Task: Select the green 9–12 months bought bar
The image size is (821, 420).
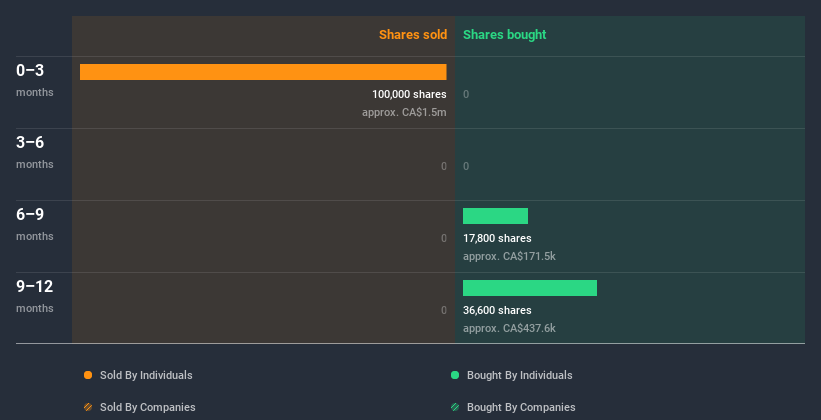Action: (530, 288)
